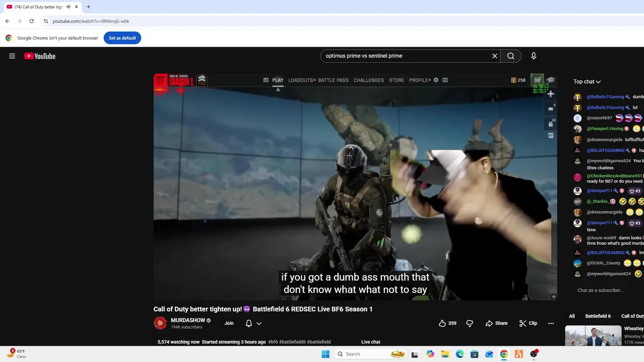
Task: Click the magnifier search button
Action: (511, 56)
